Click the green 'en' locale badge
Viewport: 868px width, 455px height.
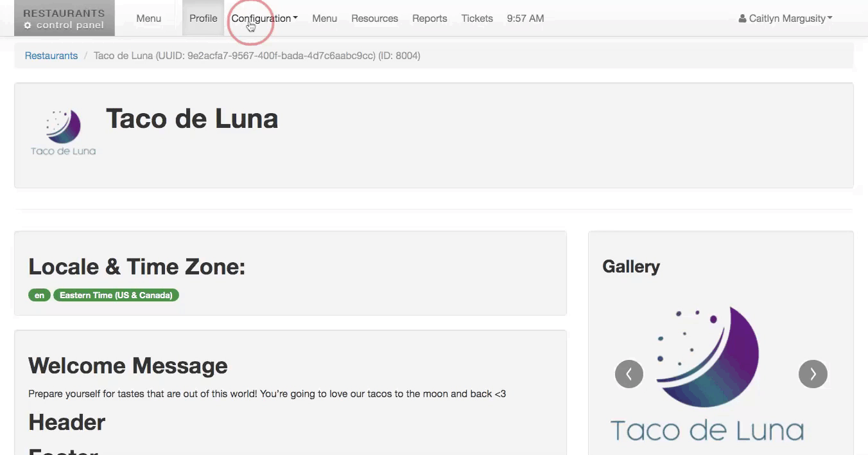39,296
